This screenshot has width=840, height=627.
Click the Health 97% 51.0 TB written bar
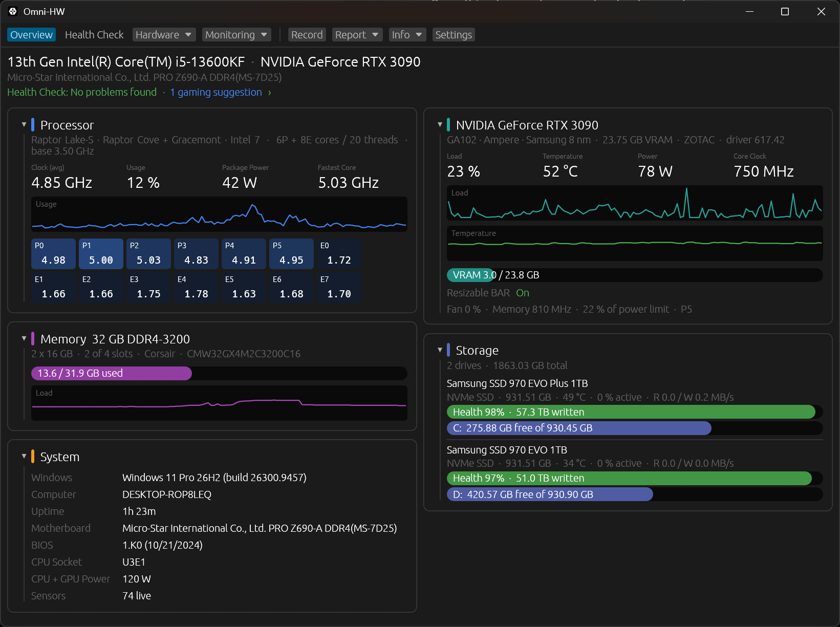pos(635,478)
